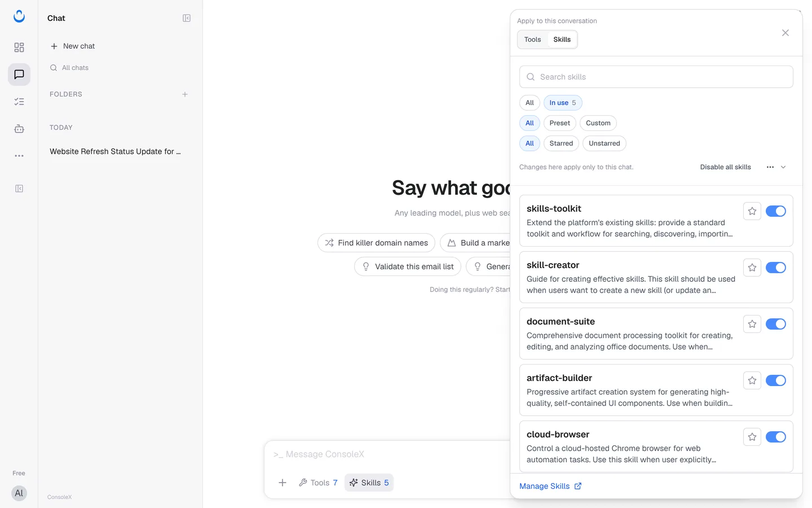Click the Tools 7 button in composer
Image resolution: width=812 pixels, height=508 pixels.
319,483
